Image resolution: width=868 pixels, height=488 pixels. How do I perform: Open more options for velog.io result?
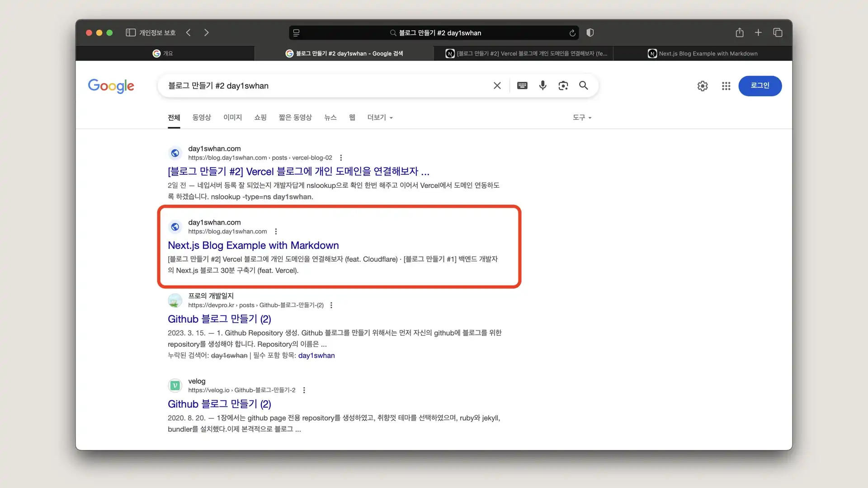(x=304, y=390)
